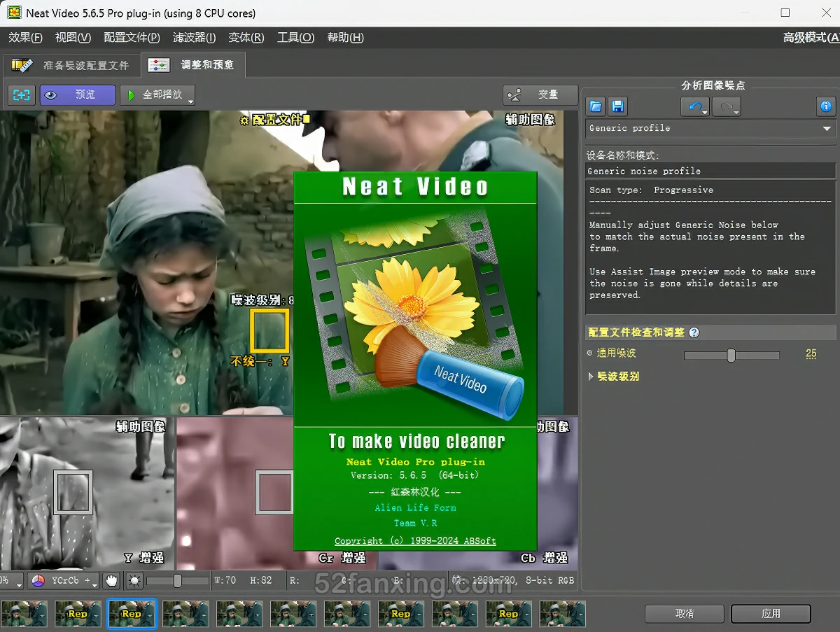The width and height of the screenshot is (840, 632).
Task: Select the hand pan tool
Action: tap(111, 580)
